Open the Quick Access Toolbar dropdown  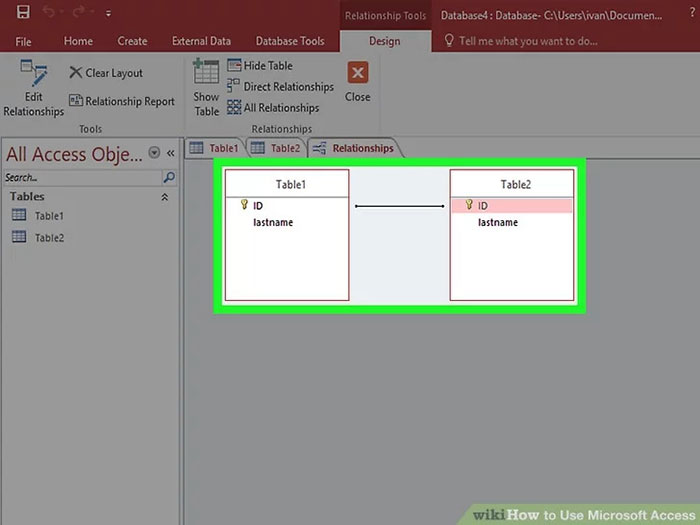(108, 14)
